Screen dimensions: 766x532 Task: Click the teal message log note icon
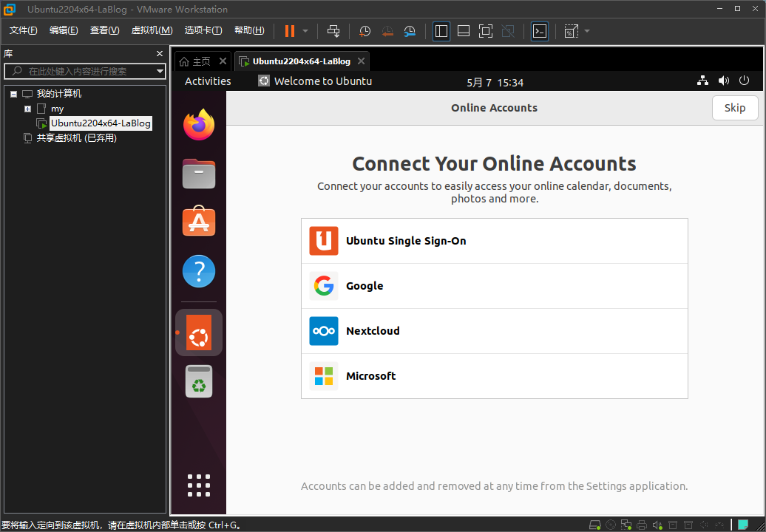point(742,525)
